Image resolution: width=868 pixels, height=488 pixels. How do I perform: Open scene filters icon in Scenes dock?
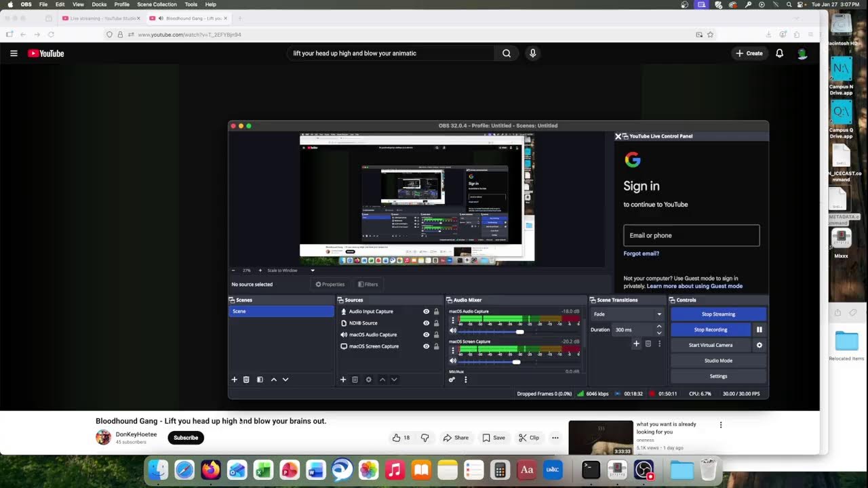pos(260,380)
